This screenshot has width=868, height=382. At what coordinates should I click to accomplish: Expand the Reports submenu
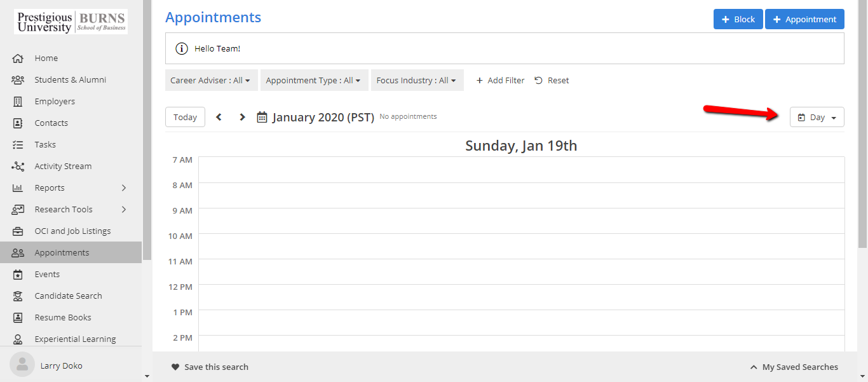click(x=124, y=188)
